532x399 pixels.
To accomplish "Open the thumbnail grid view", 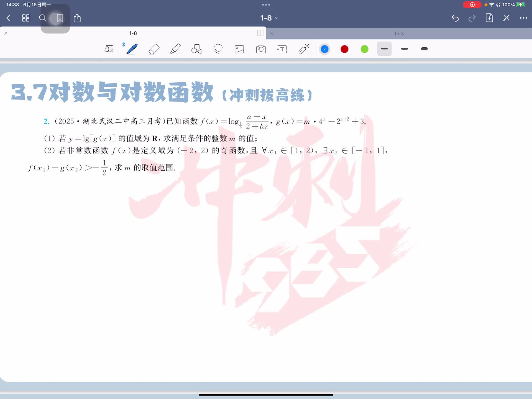I will [26, 18].
